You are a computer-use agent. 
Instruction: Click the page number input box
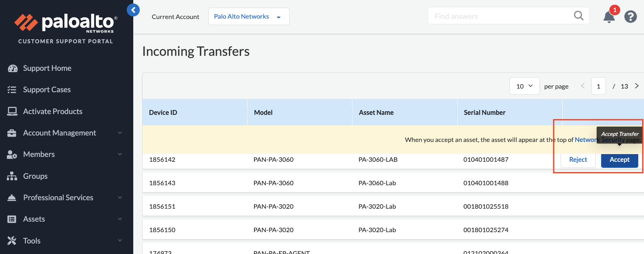[x=598, y=86]
